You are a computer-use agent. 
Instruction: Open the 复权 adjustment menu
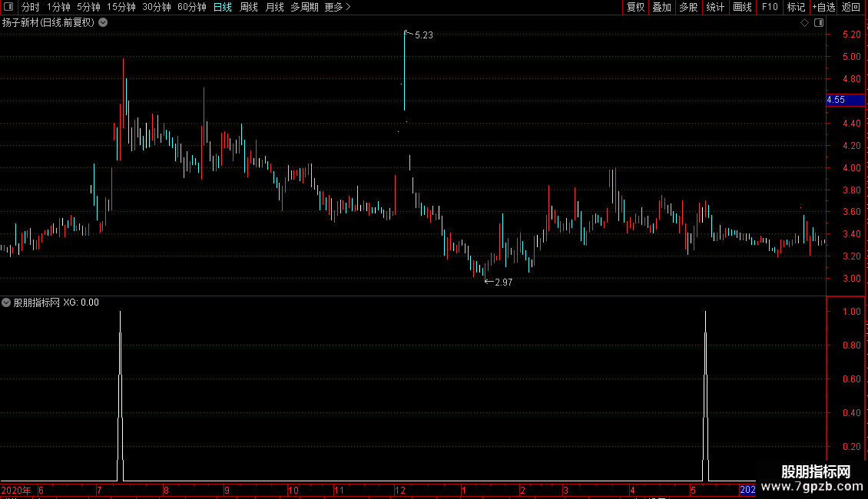(635, 7)
